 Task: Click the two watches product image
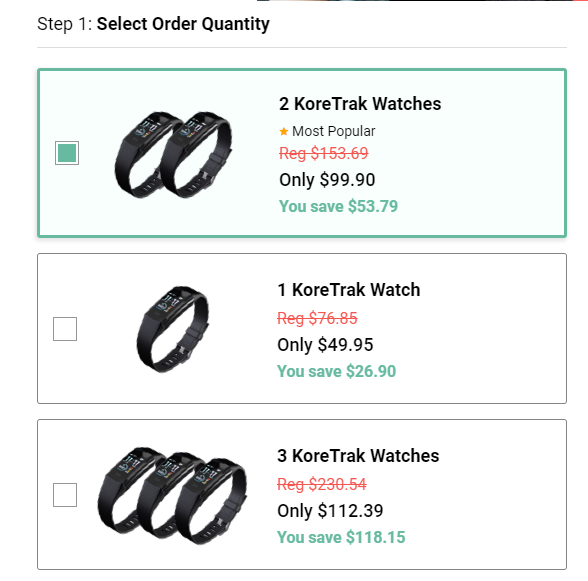pos(173,154)
